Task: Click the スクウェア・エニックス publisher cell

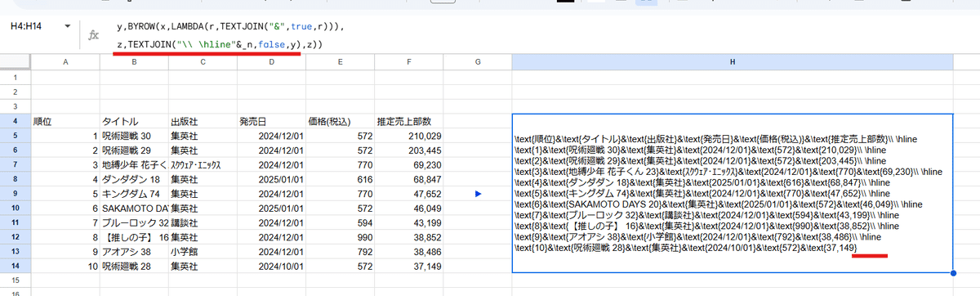Action: pyautogui.click(x=203, y=165)
